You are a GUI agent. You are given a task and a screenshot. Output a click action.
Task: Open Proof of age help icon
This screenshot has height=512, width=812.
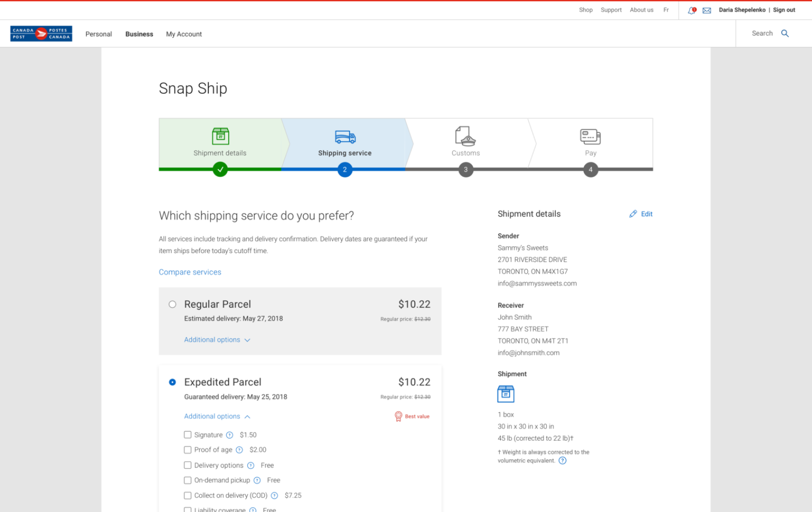pyautogui.click(x=239, y=450)
